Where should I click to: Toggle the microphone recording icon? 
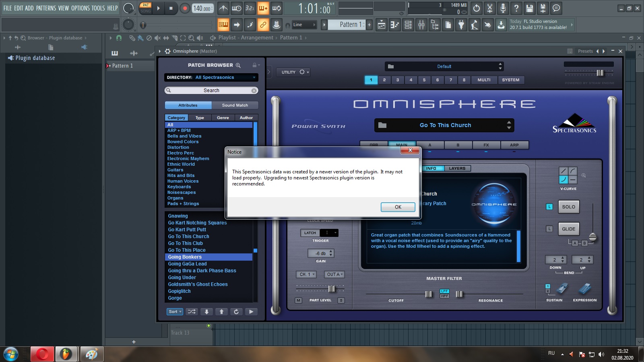503,8
